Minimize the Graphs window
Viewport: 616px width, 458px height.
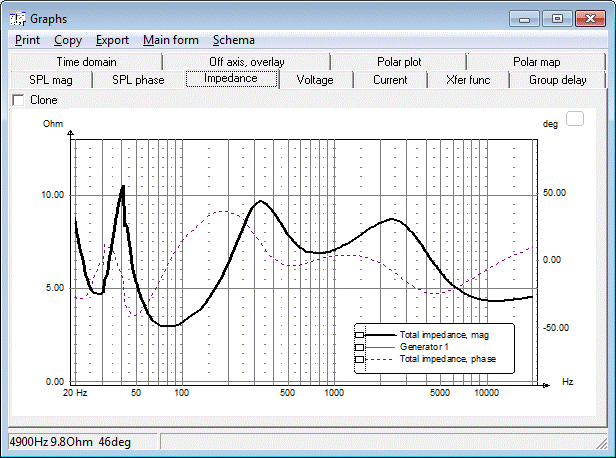point(524,18)
